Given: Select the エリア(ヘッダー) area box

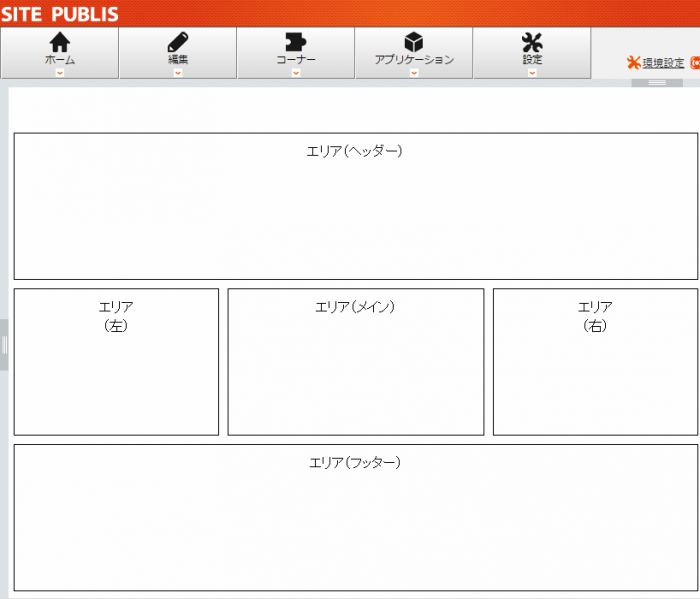Looking at the screenshot, I should pos(356,206).
